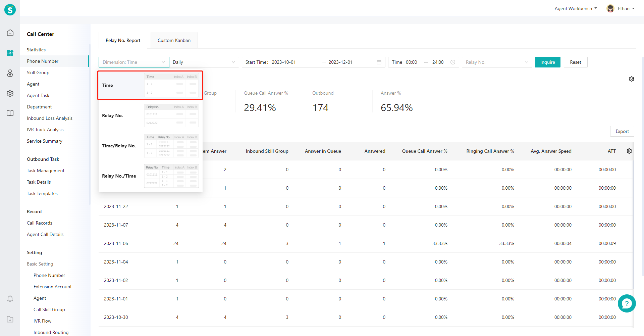The height and width of the screenshot is (336, 644).
Task: Open the Daily granularity dropdown
Action: click(x=204, y=62)
